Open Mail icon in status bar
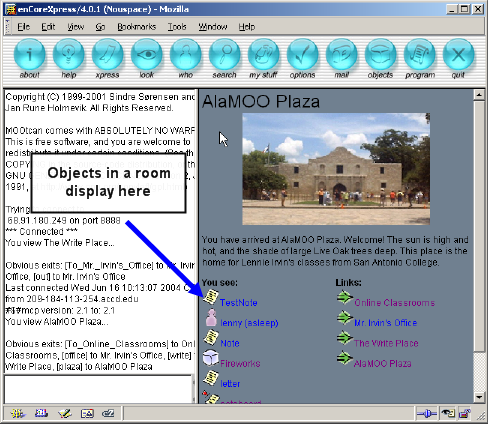Image resolution: width=488 pixels, height=424 pixels. click(41, 414)
